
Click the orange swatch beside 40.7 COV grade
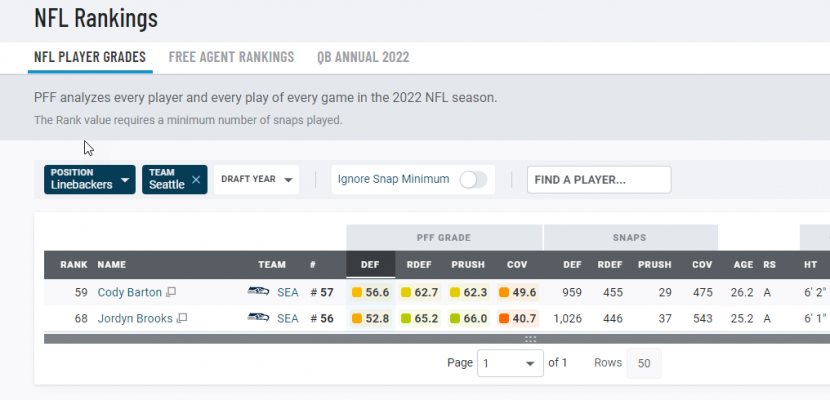coord(503,319)
